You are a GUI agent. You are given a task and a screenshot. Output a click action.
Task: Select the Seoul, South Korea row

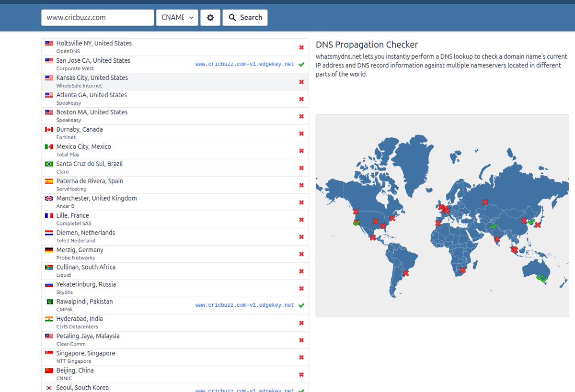click(175, 388)
